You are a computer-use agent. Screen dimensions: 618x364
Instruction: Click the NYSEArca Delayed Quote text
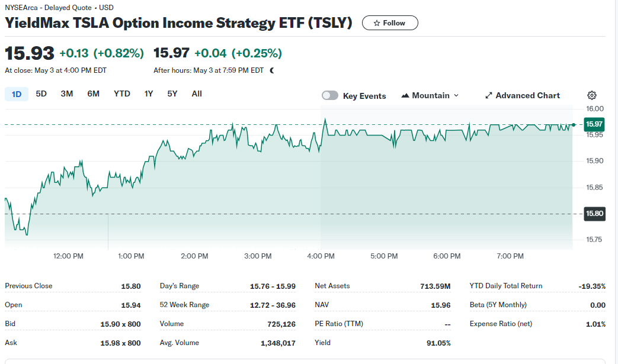click(x=59, y=8)
